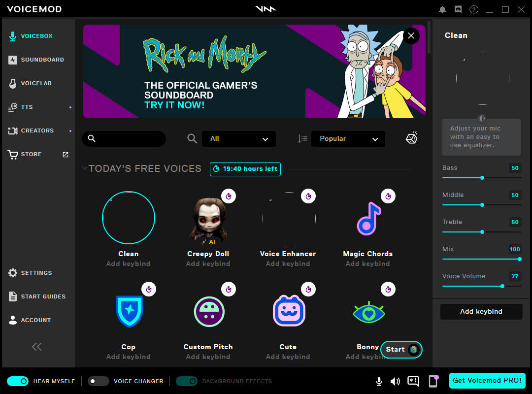Click the timer badge on Bonny
Image resolution: width=532 pixels, height=394 pixels.
point(388,290)
